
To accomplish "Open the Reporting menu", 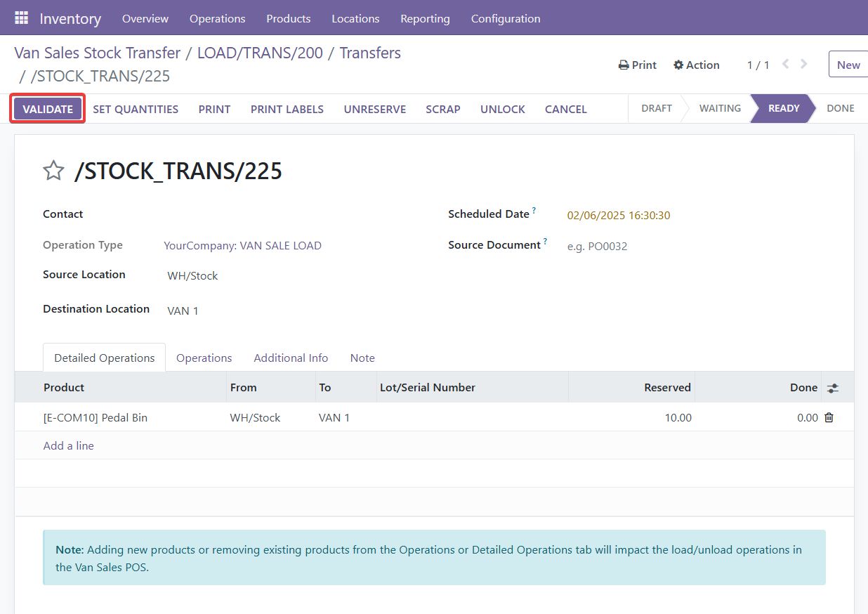I will 425,18.
